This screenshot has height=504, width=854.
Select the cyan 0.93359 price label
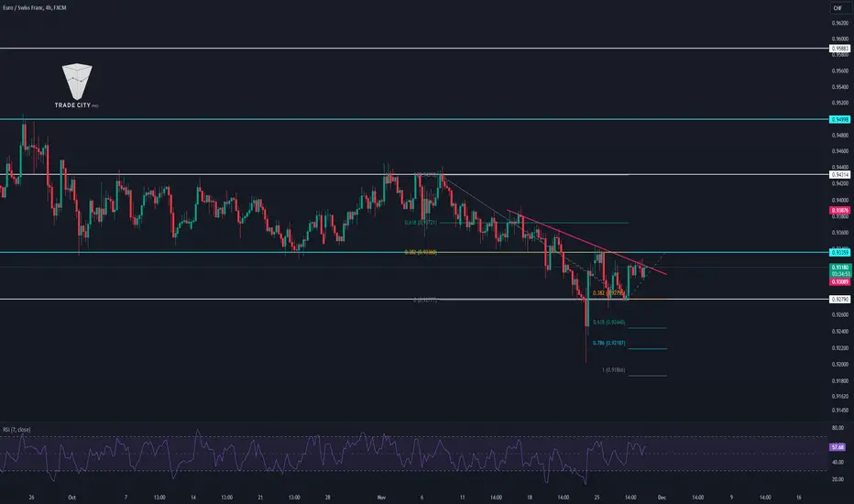(840, 252)
